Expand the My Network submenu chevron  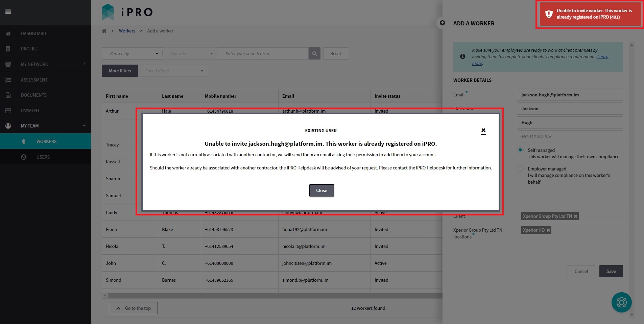(84, 64)
